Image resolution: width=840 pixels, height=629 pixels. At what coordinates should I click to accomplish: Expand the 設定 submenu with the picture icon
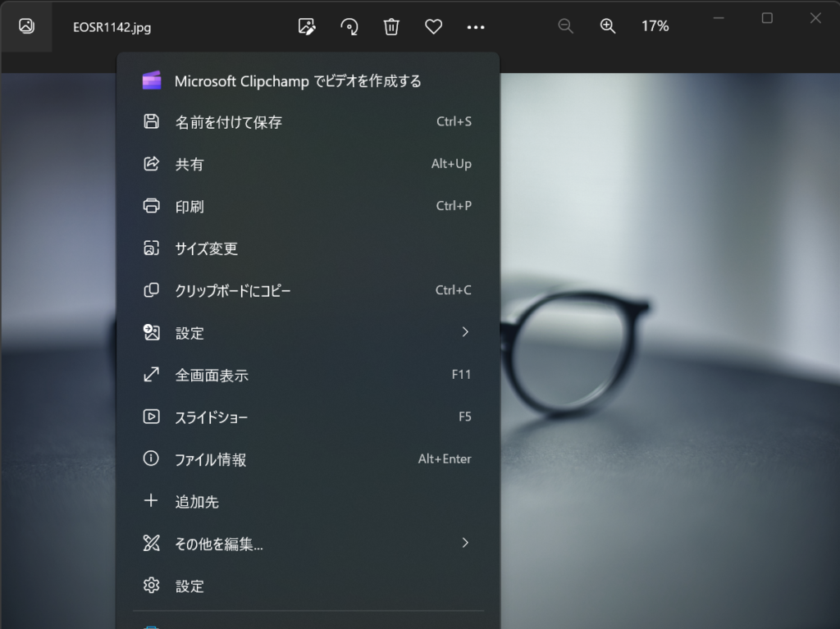(308, 333)
